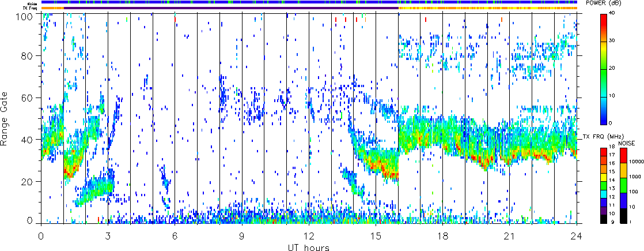The image size is (644, 251).
Task: Click the 14 label on TX FRQ scale
Action: (611, 179)
